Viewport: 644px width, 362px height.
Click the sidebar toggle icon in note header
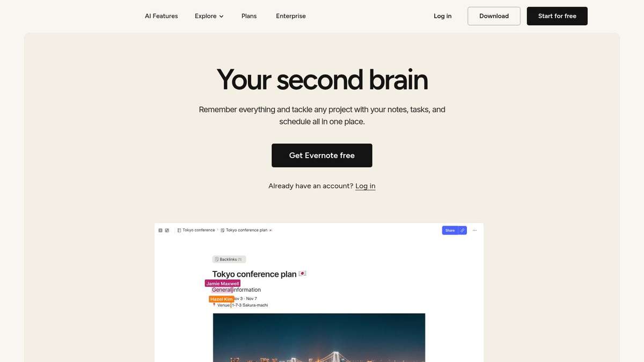tap(160, 230)
